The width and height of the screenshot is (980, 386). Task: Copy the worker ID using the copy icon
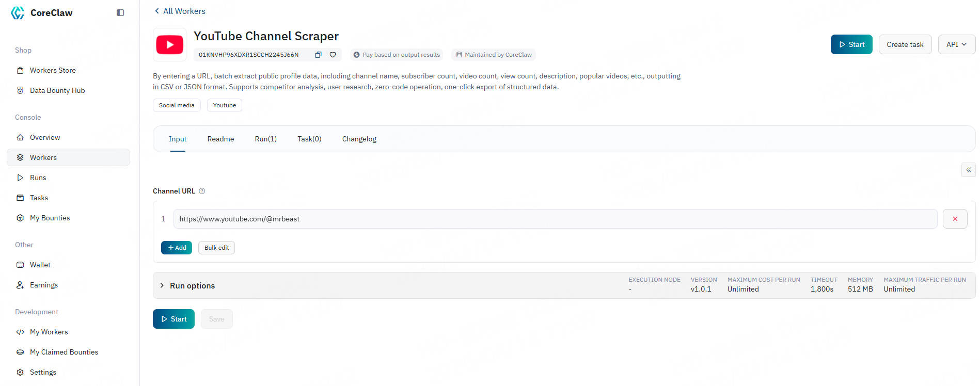tap(318, 55)
